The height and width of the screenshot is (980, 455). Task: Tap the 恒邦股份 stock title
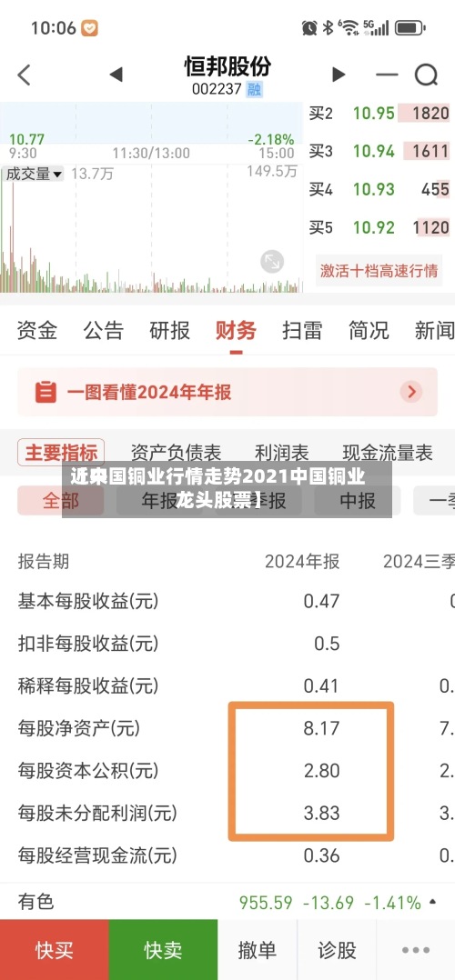[x=227, y=65]
